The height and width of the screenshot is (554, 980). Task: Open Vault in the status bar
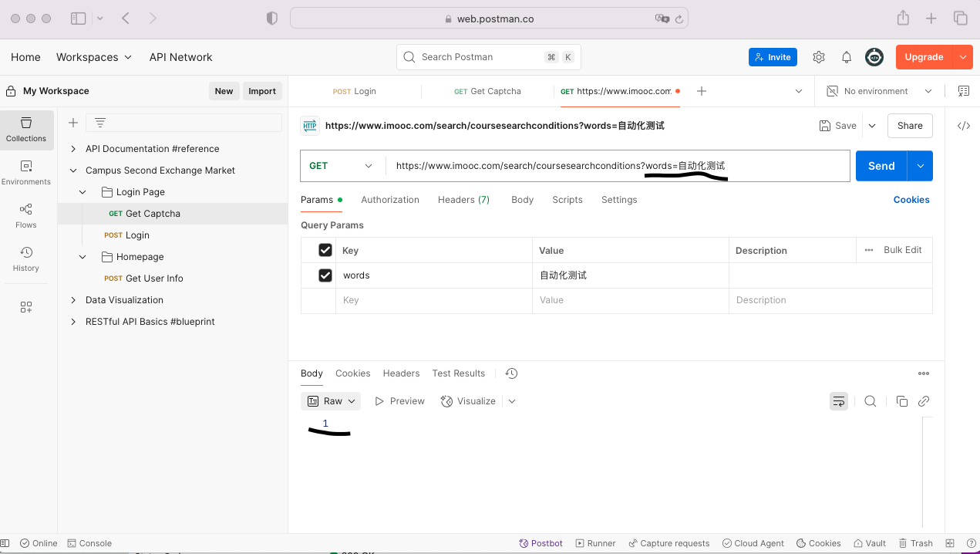click(870, 543)
